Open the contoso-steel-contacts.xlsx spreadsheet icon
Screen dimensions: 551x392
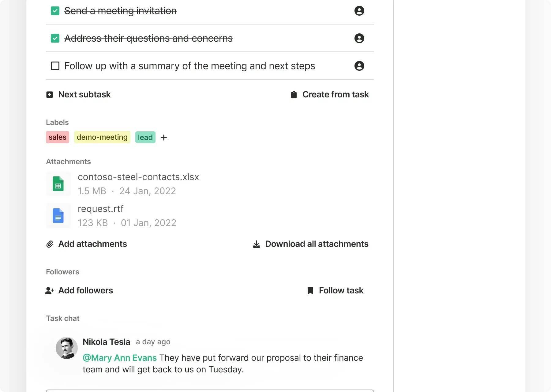[58, 184]
